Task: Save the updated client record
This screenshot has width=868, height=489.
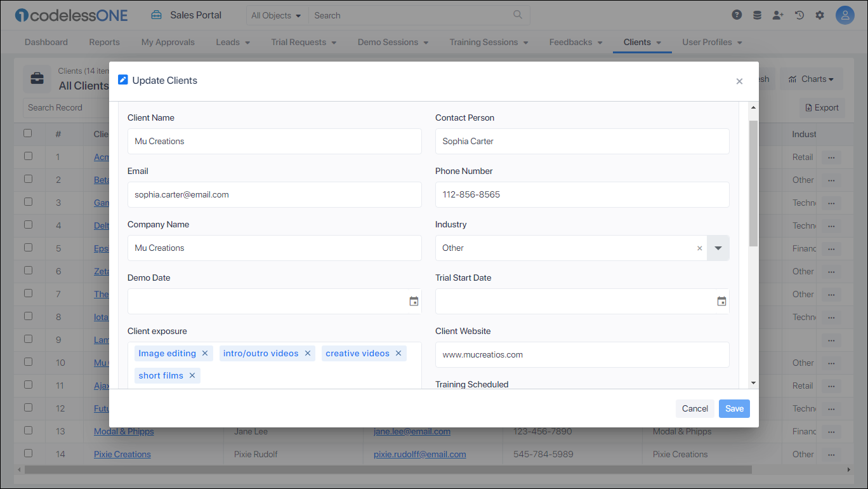Action: pyautogui.click(x=733, y=408)
